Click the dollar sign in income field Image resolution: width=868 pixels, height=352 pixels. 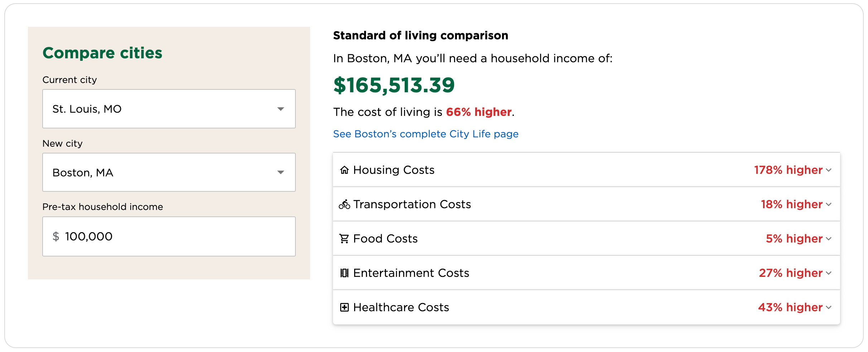coord(56,236)
